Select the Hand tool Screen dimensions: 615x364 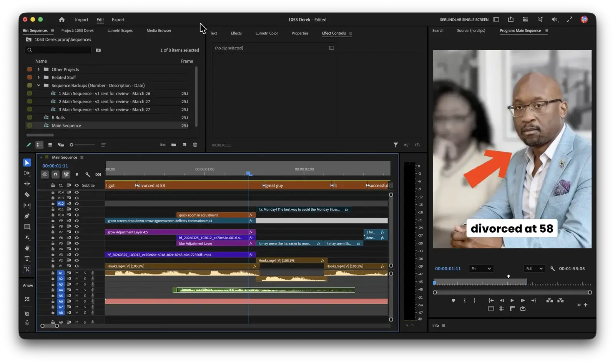point(27,248)
